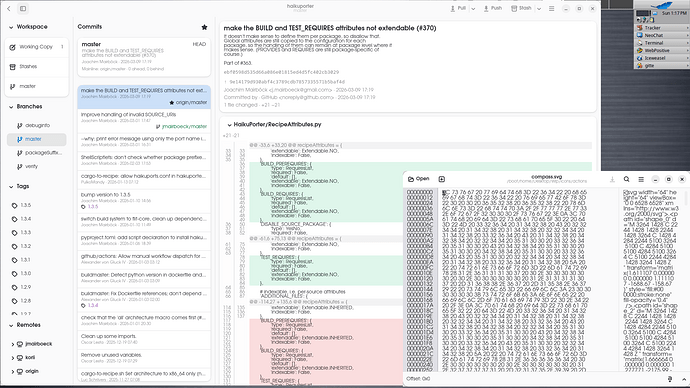This screenshot has height=388, width=690.
Task: Select commit 'Improve handling of invalid SOURCE_URIs'
Action: 144,121
